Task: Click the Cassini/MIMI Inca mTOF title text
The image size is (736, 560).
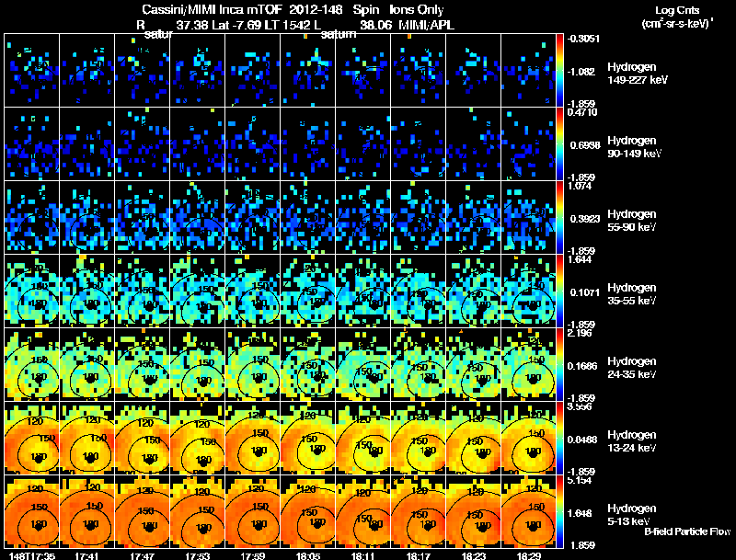Action: coord(213,9)
